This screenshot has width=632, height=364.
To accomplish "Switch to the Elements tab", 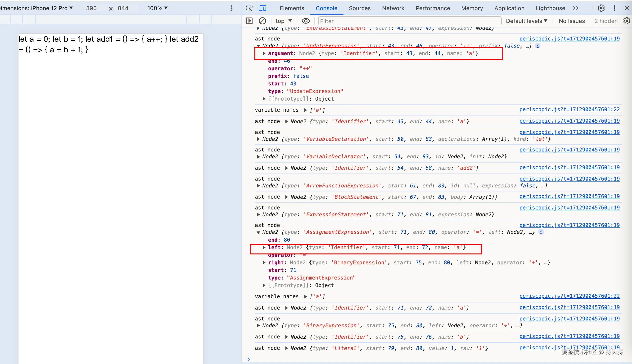I will click(292, 8).
